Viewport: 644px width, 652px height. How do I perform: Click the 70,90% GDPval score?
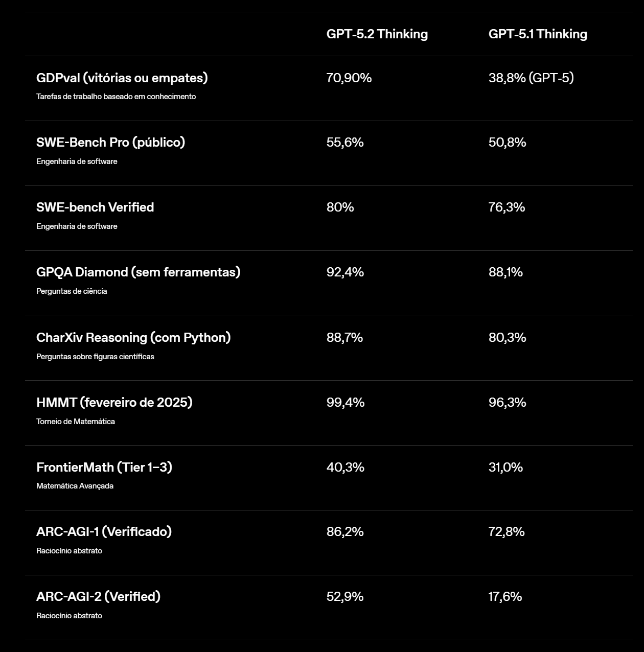(x=349, y=78)
